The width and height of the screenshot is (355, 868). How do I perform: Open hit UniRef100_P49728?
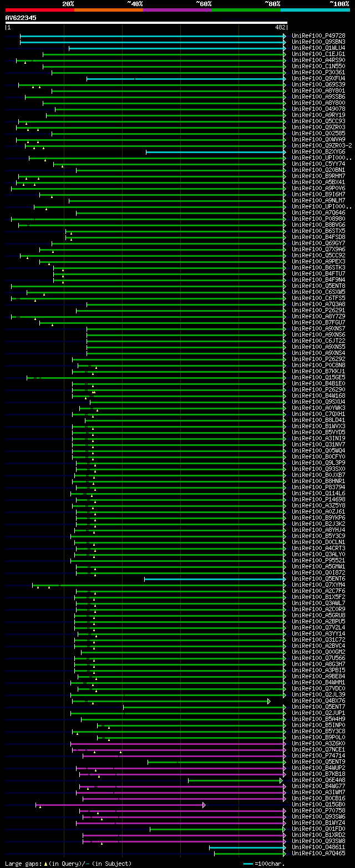click(318, 36)
